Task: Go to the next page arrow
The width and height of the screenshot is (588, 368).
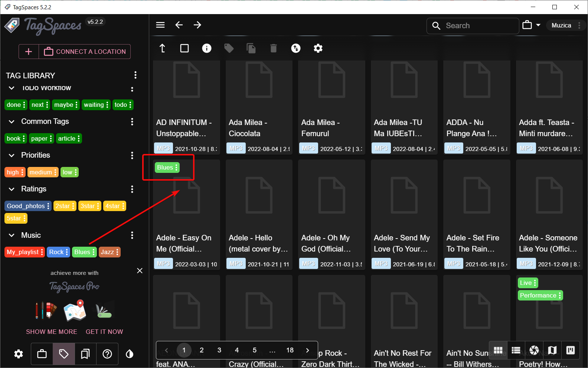Action: tap(307, 350)
